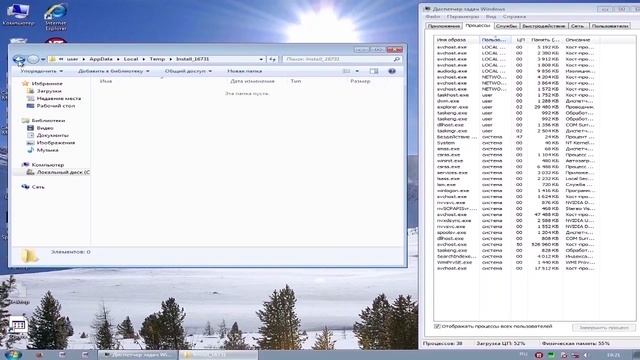This screenshot has width=640, height=360.
Task: Open recent locations dropdown beside Forward arrow
Action: coord(43,60)
